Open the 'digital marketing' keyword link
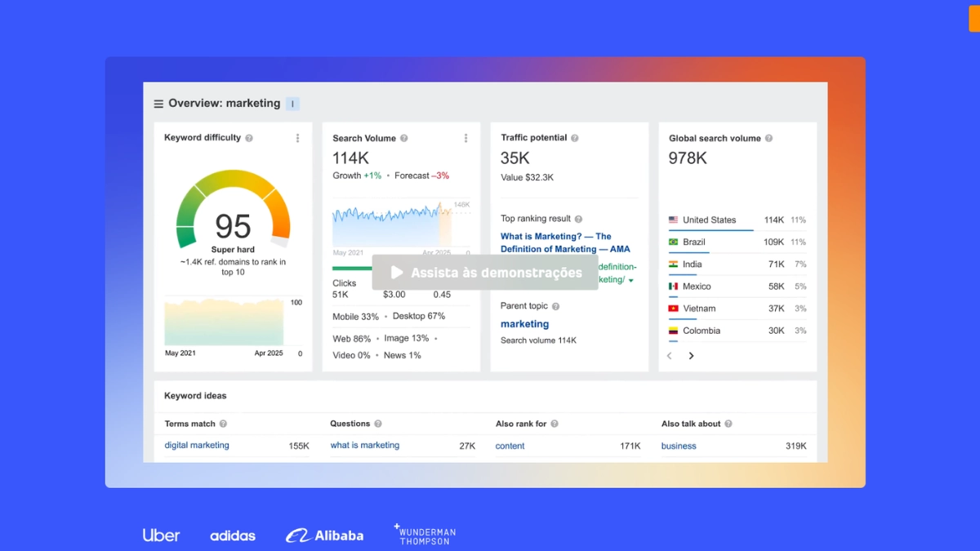980x551 pixels. [197, 446]
